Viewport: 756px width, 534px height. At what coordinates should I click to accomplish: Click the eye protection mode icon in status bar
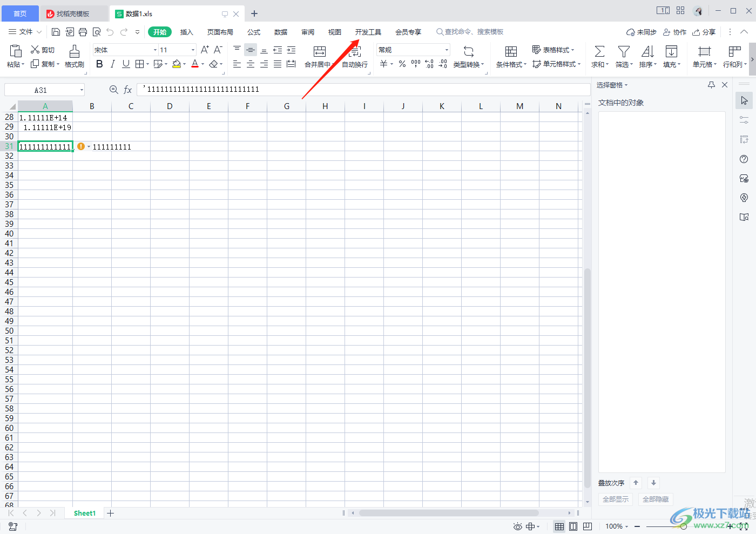click(518, 526)
